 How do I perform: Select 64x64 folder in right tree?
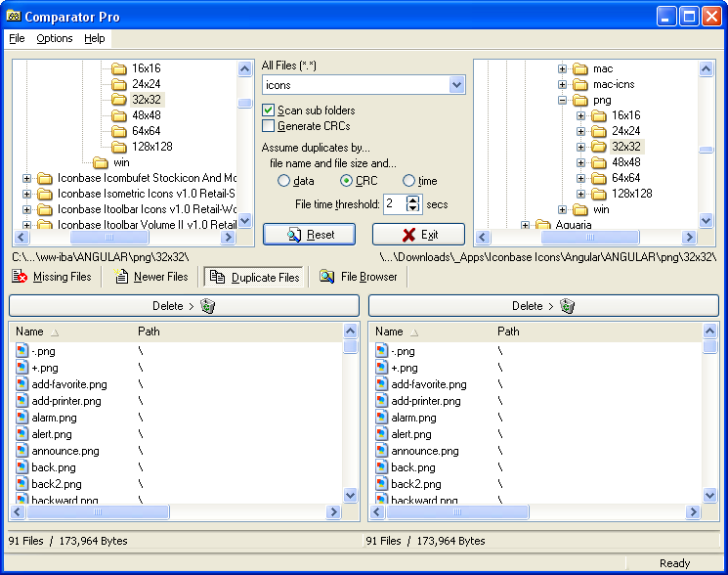point(625,178)
